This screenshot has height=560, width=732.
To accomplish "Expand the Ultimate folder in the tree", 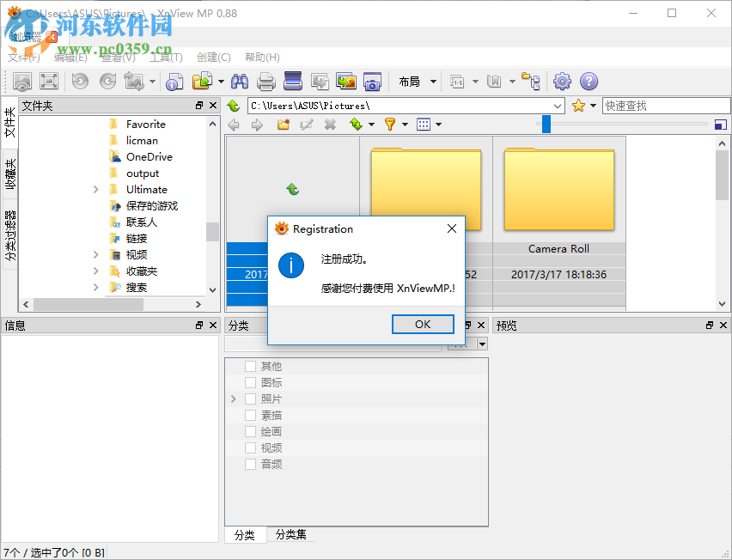I will pyautogui.click(x=95, y=189).
